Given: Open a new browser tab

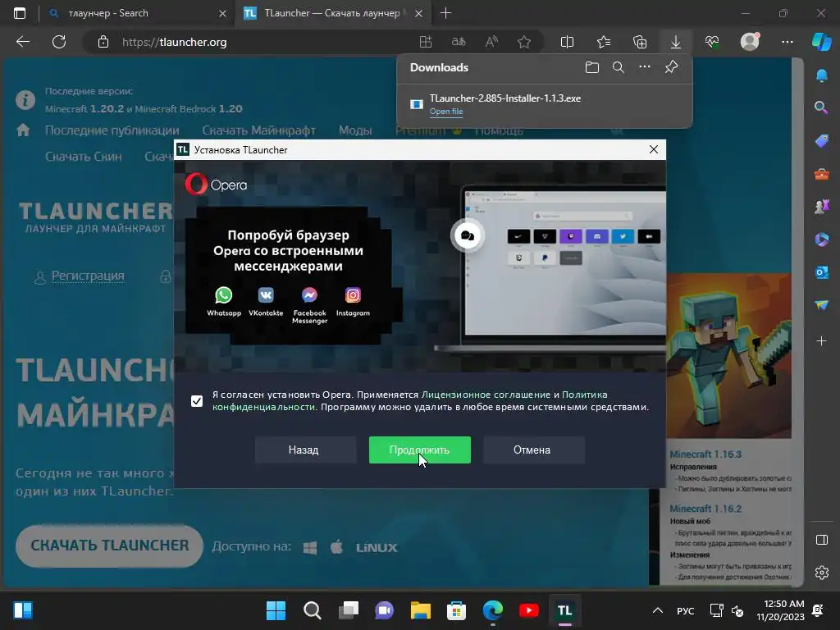Looking at the screenshot, I should tap(445, 13).
